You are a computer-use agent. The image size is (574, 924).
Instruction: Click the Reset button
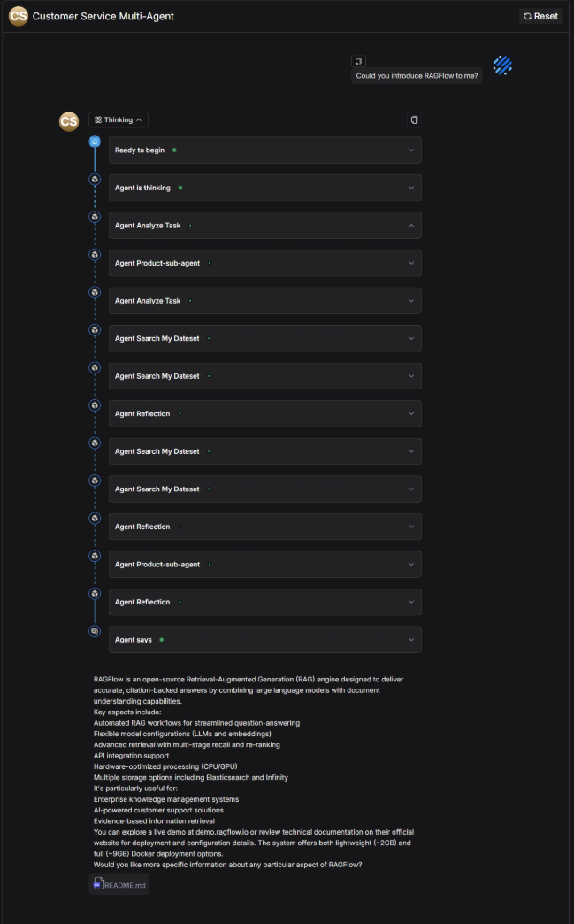540,16
